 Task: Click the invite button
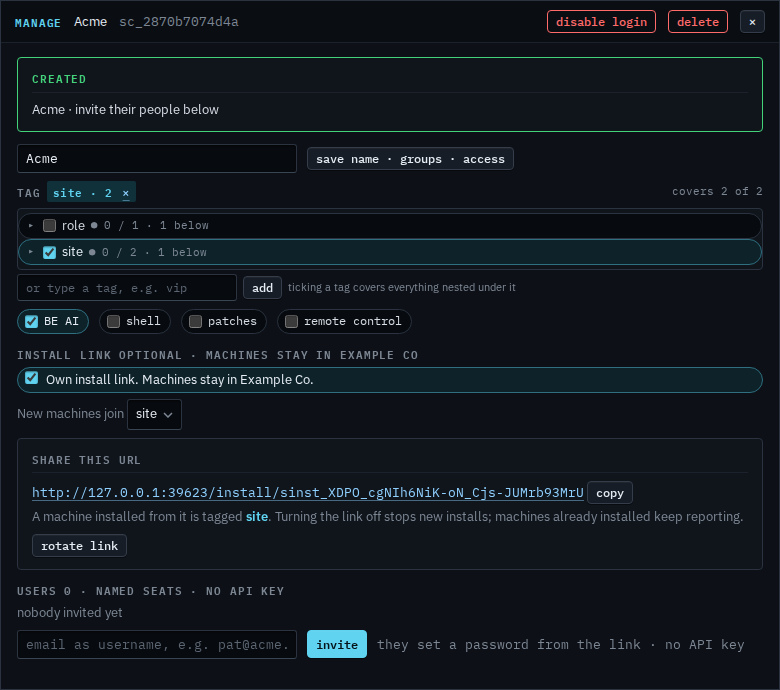(337, 644)
